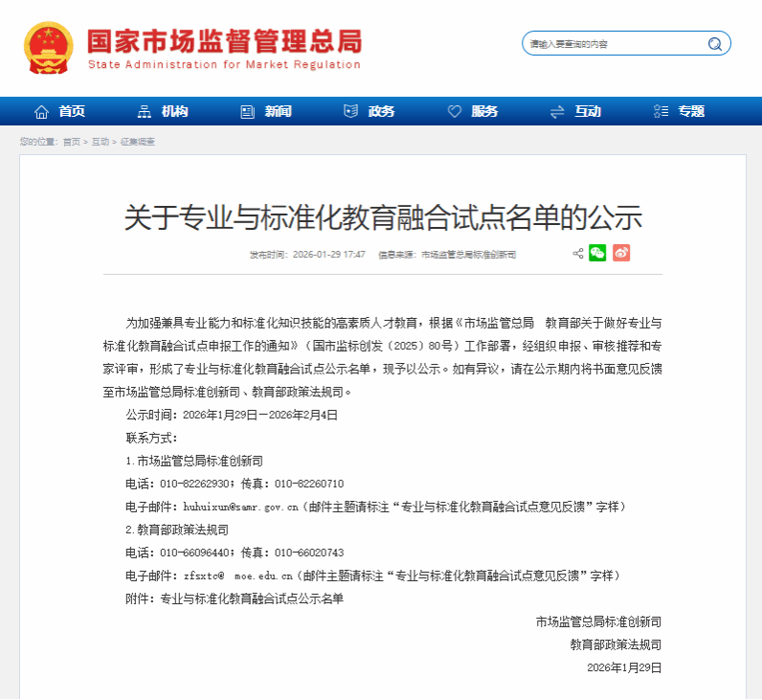Open the 服务 navigation menu

tap(484, 112)
